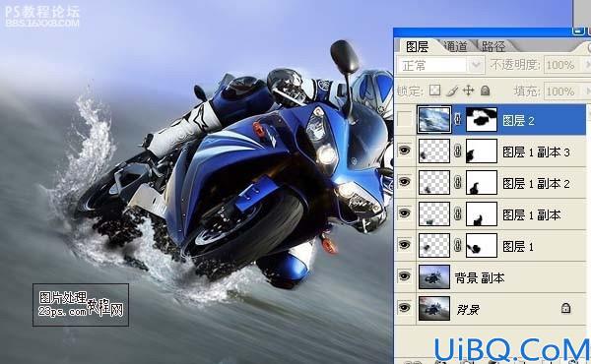This screenshot has width=591, height=364.
Task: Select the 背景 layer name text
Action: 468,310
